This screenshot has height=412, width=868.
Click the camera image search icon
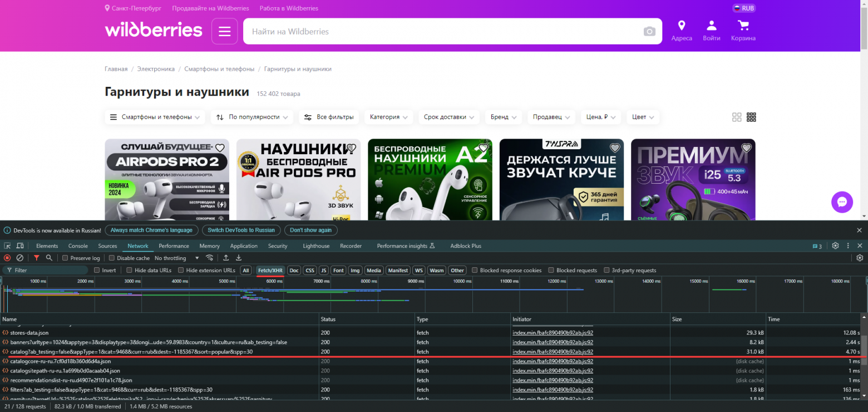(x=649, y=32)
